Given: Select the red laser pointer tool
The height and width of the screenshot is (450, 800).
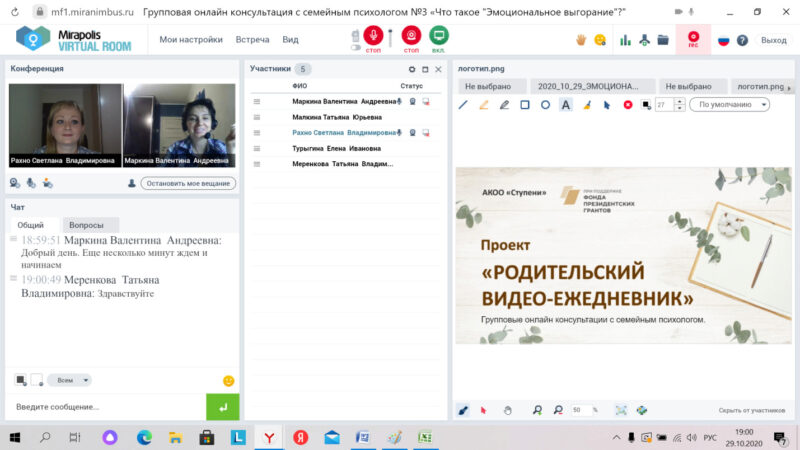Looking at the screenshot, I should pos(483,410).
